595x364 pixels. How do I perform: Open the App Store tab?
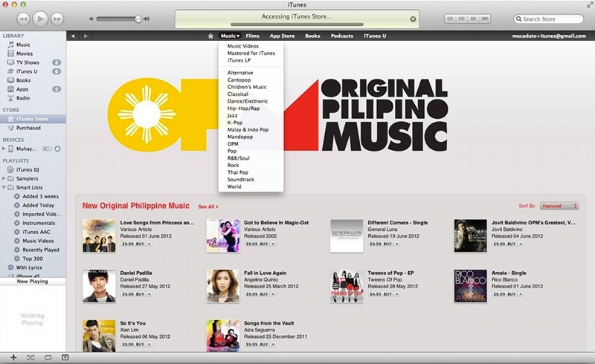click(x=282, y=36)
